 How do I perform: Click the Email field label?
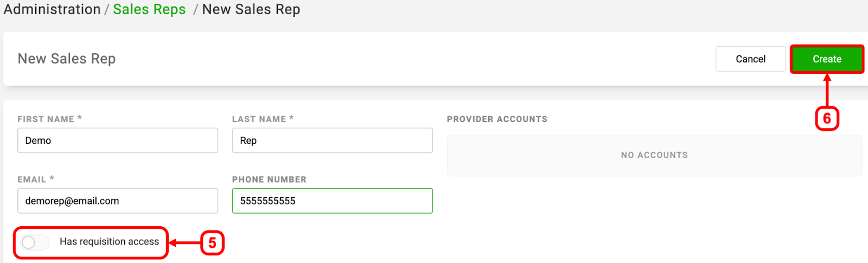(x=35, y=179)
